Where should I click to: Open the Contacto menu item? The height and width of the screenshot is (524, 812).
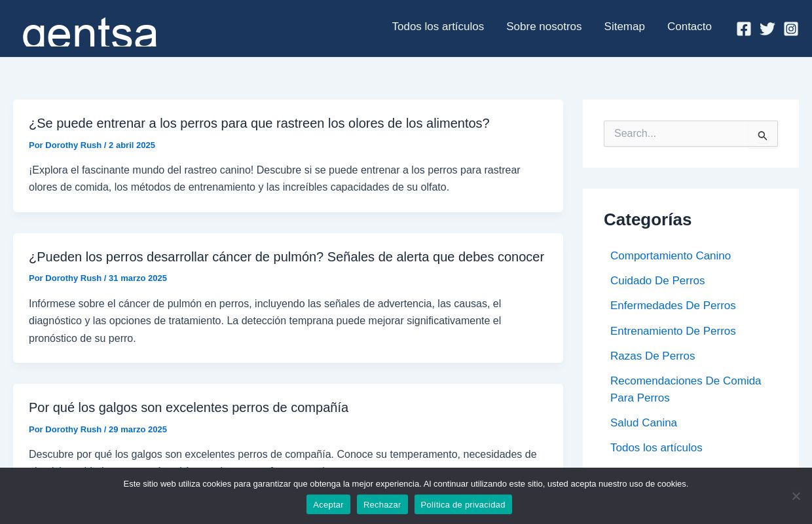690,27
